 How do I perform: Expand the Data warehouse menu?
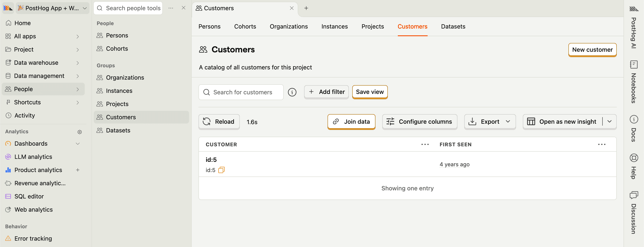click(x=78, y=63)
